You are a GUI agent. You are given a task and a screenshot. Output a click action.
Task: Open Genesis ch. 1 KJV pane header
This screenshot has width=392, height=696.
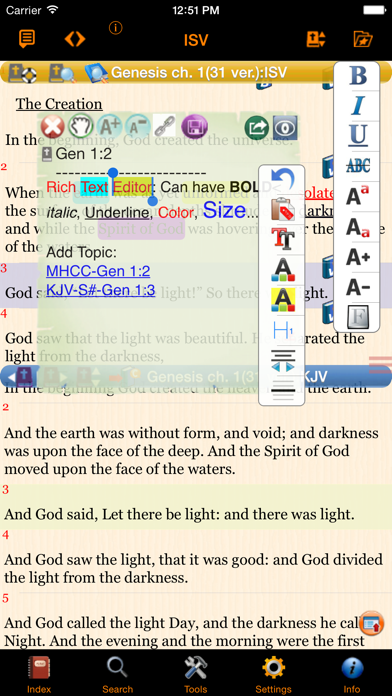click(x=237, y=377)
